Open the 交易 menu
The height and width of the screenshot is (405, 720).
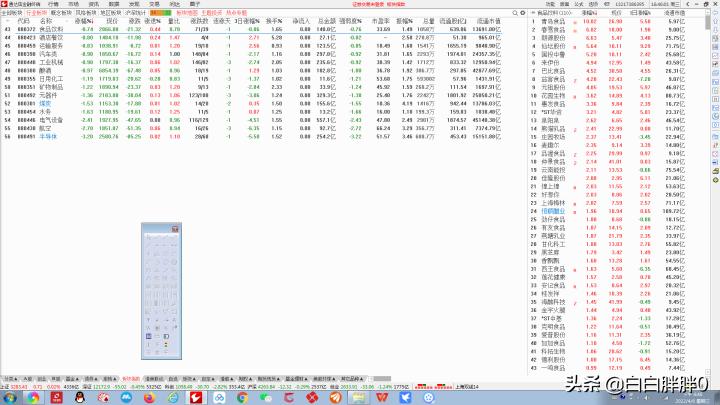tap(154, 4)
